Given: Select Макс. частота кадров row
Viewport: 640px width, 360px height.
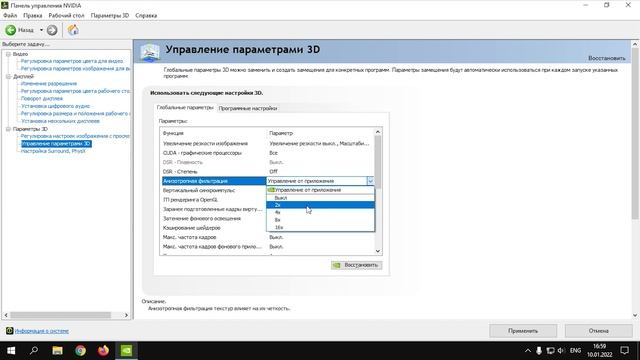Looking at the screenshot, I should point(267,237).
